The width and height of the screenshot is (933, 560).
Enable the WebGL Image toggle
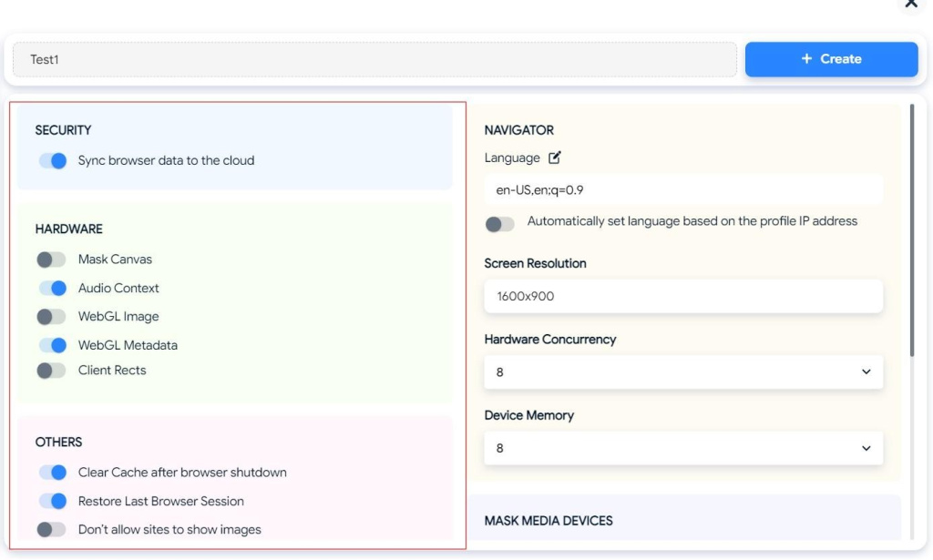52,317
